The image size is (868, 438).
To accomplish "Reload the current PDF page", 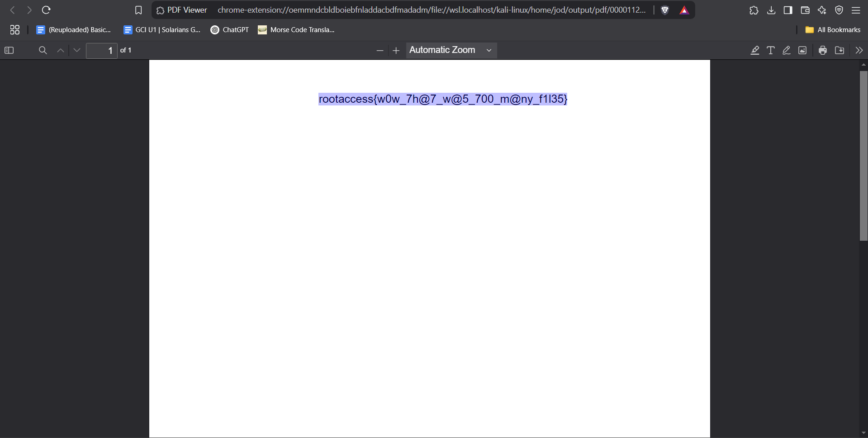I will (46, 10).
